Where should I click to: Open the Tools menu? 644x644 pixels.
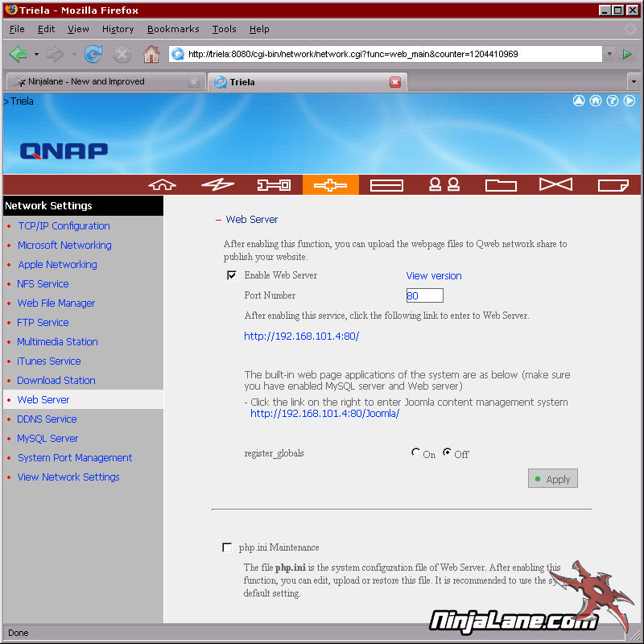[224, 29]
